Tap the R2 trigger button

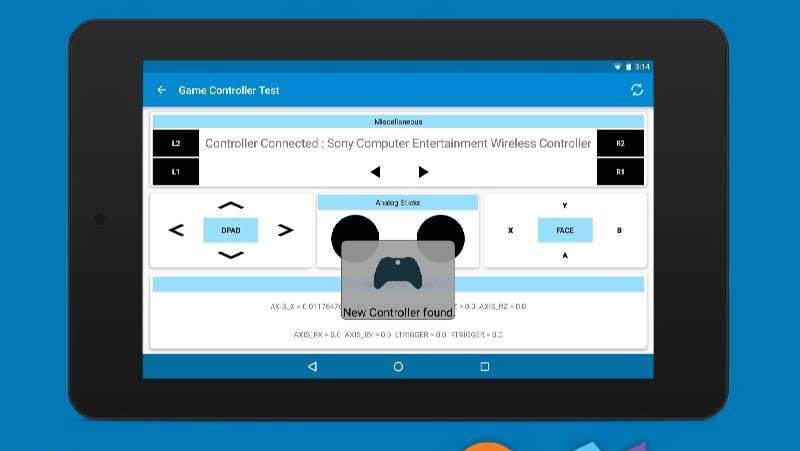(620, 143)
